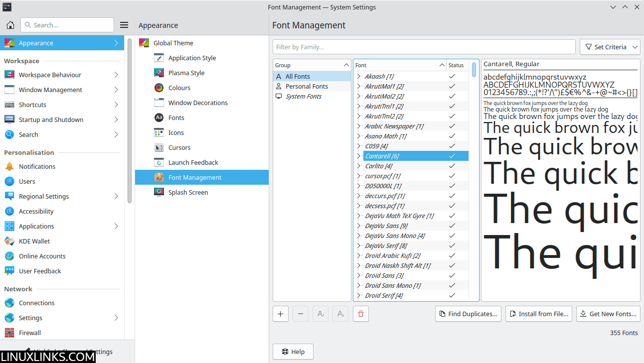644x363 pixels.
Task: Open Search settings category
Action: [62, 134]
